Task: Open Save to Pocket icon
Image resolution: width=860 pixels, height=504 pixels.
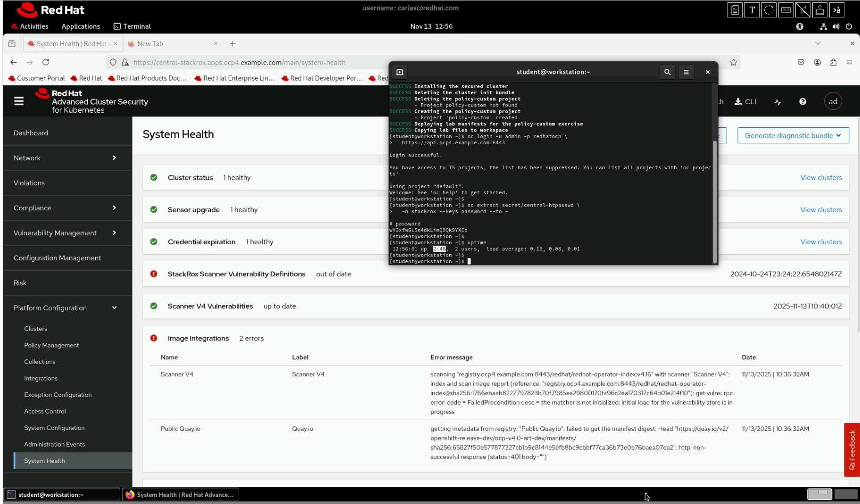Action: (x=801, y=62)
